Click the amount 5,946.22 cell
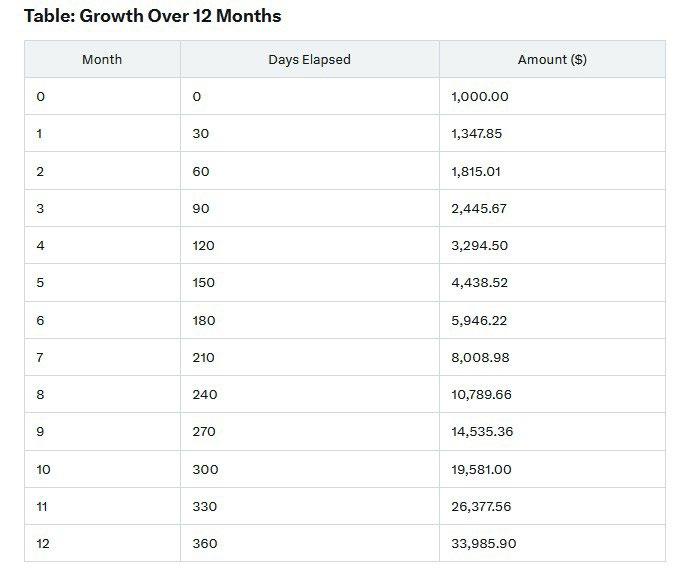The width and height of the screenshot is (688, 572). [480, 320]
